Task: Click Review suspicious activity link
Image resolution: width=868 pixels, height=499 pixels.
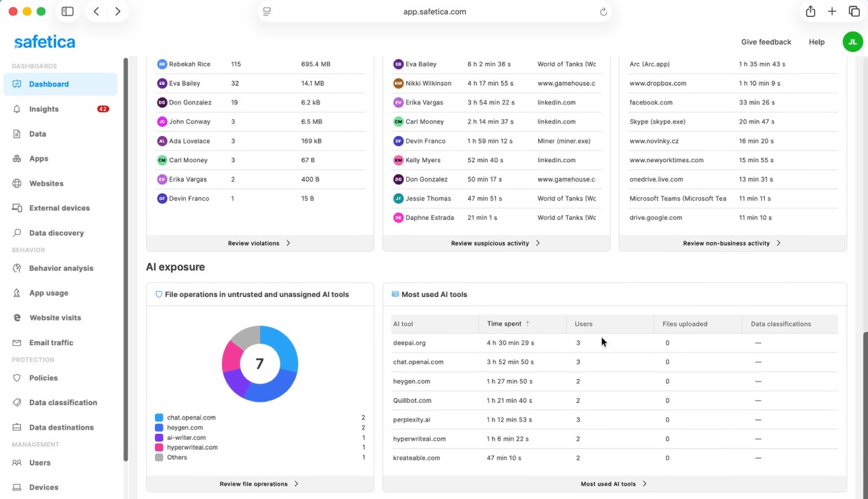Action: click(x=490, y=244)
